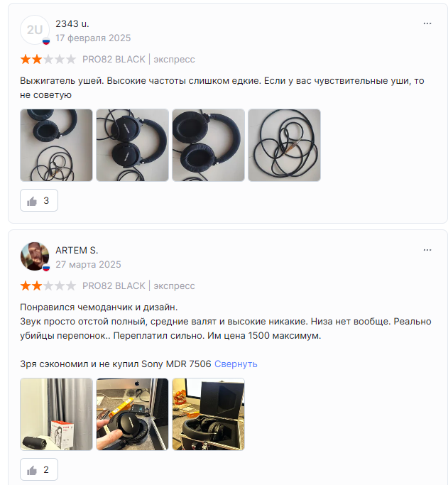
Task: Click the Russian flag badge on 2U avatar
Action: pyautogui.click(x=46, y=41)
